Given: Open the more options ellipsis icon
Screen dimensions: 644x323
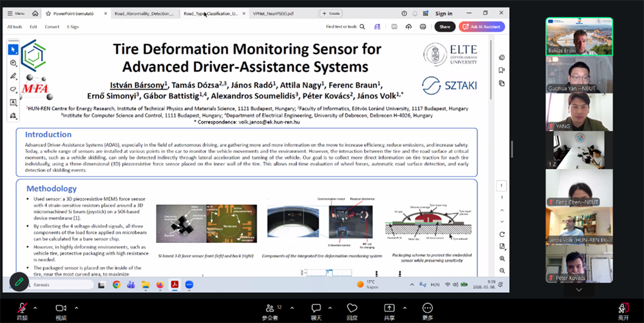Looking at the screenshot, I should click(428, 308).
